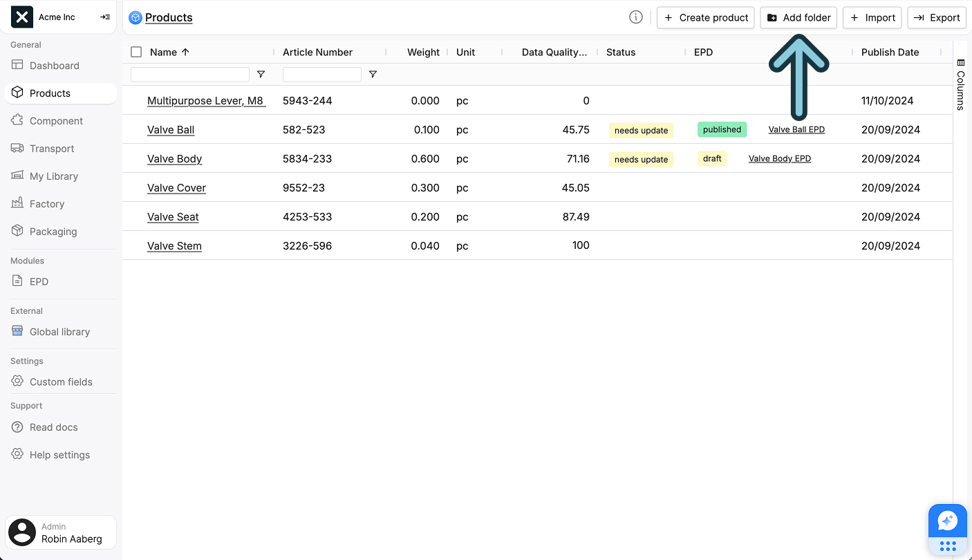Collapse the sidebar with the collapse control

point(105,17)
